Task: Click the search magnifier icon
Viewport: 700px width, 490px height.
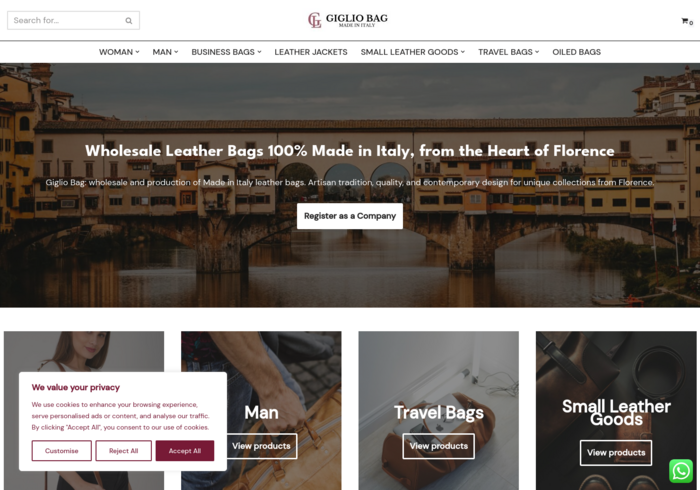Action: [129, 21]
